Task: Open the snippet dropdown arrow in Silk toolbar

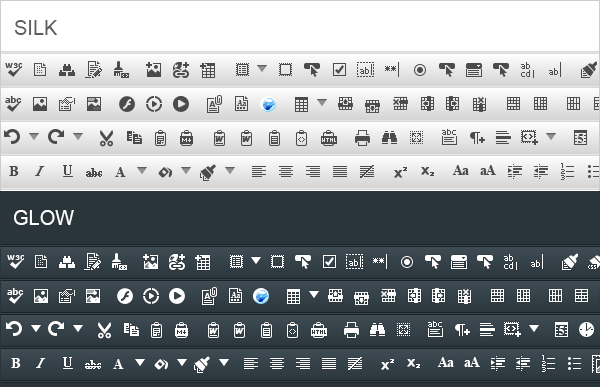Action: coord(551,136)
